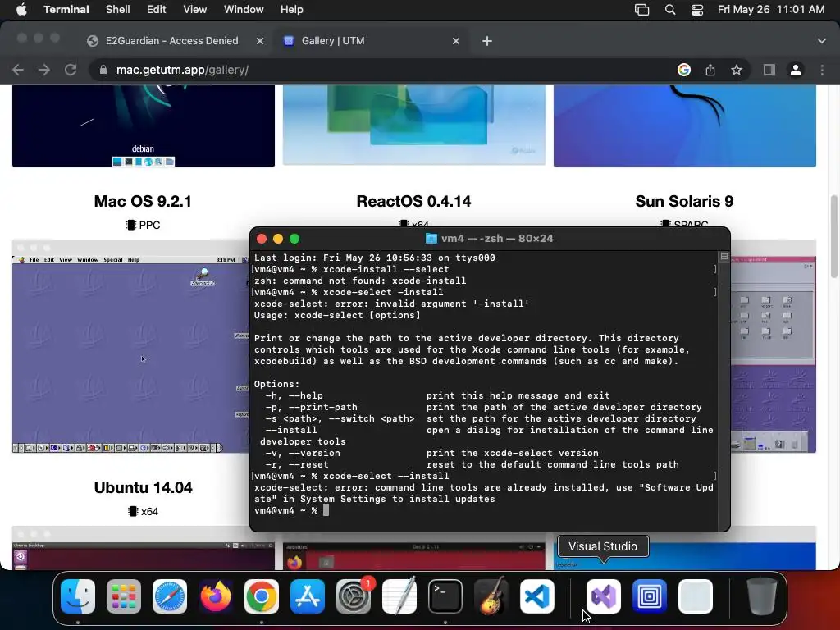Click the blank white app icon in Dock

click(x=696, y=596)
